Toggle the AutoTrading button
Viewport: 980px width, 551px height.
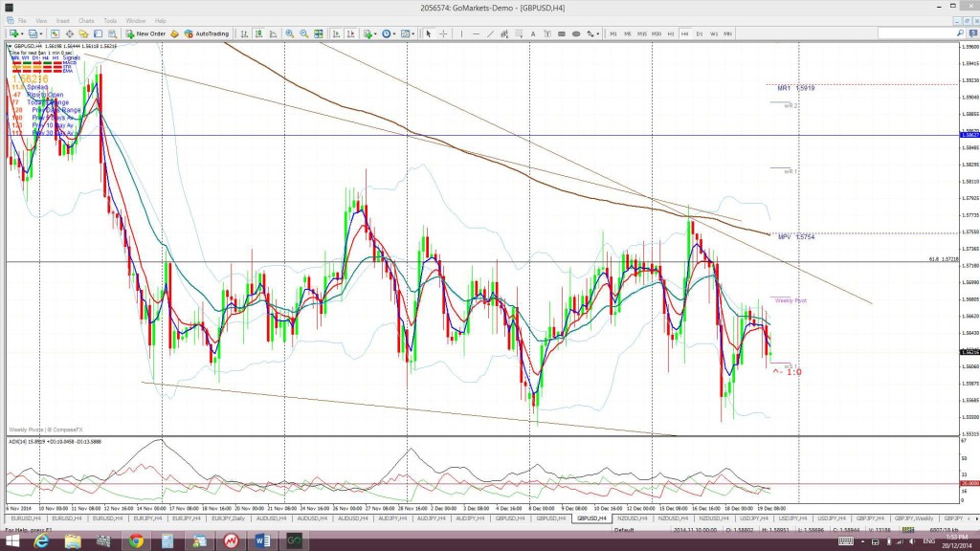coord(207,33)
